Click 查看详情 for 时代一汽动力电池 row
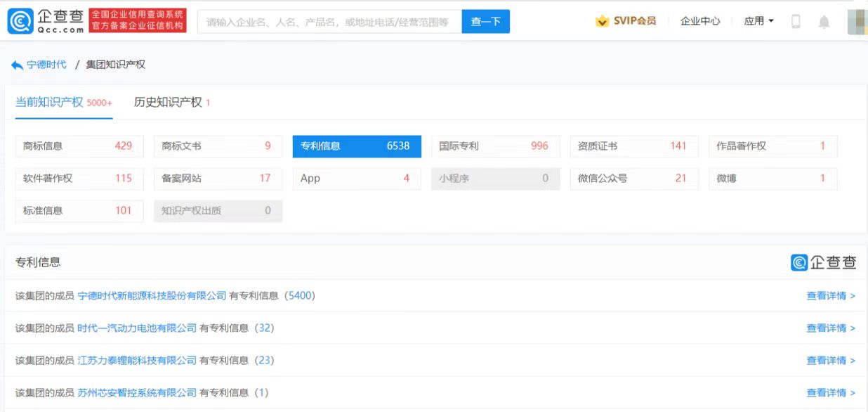The height and width of the screenshot is (412, 868). [x=831, y=328]
